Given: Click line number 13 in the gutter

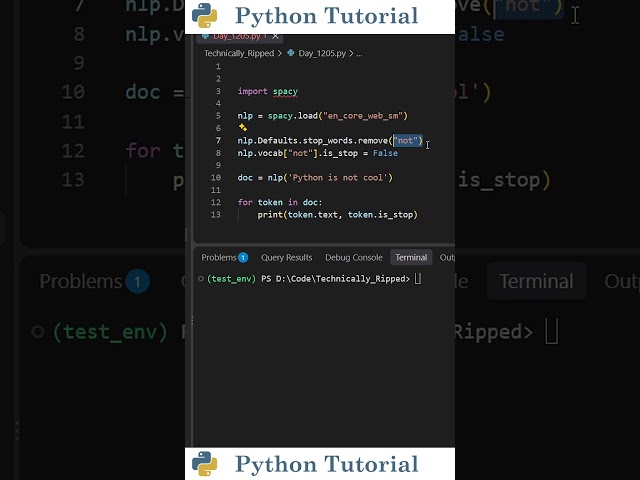Looking at the screenshot, I should (x=216, y=215).
